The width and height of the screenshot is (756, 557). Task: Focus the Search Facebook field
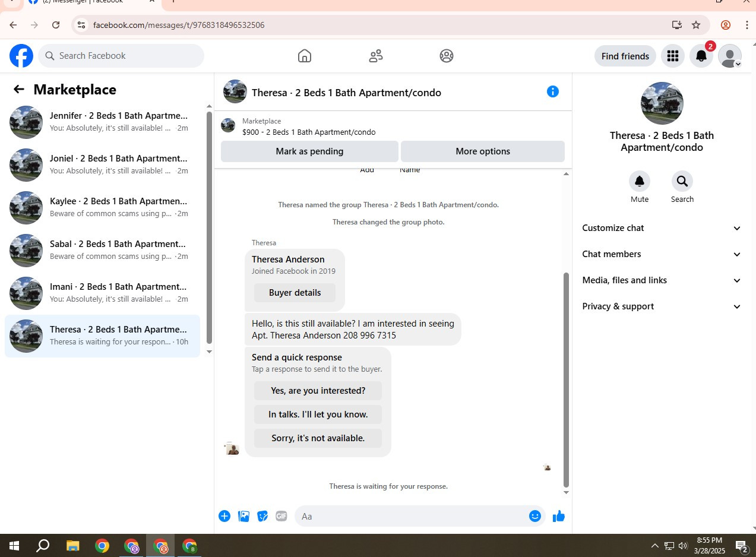tap(121, 56)
